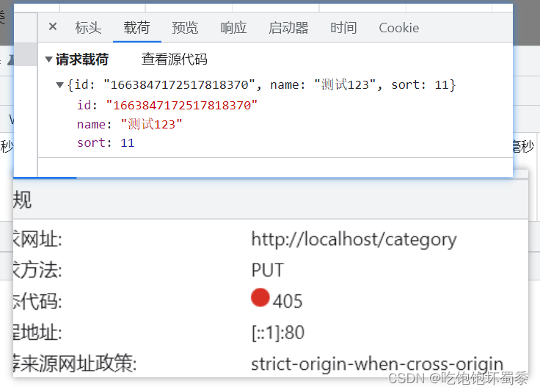Click the request method PUT

tap(268, 269)
